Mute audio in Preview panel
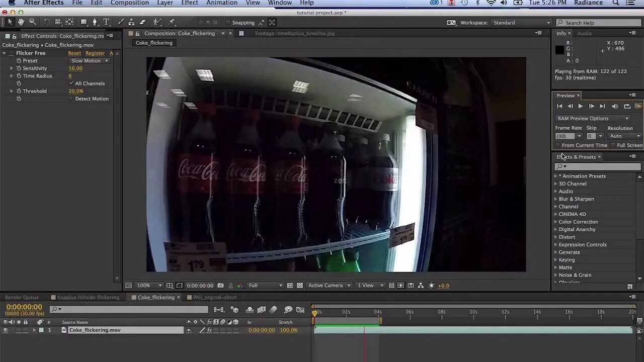The width and height of the screenshot is (644, 362). tap(615, 106)
